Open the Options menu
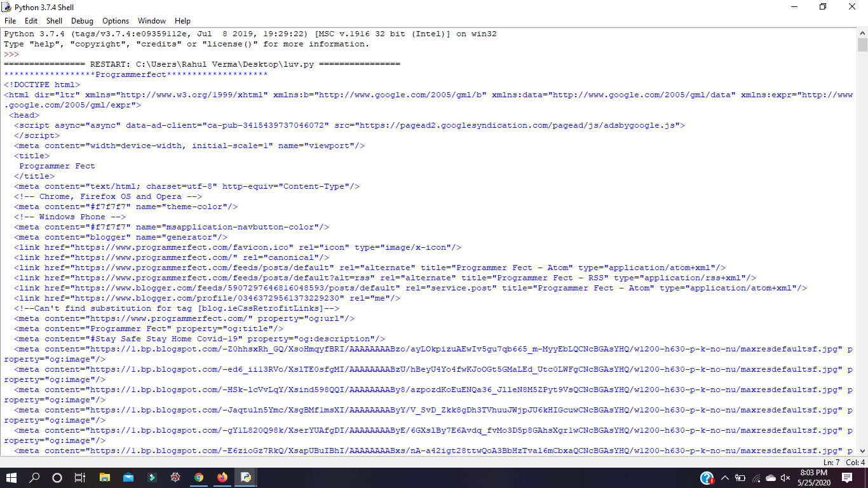This screenshot has height=488, width=868. 116,21
